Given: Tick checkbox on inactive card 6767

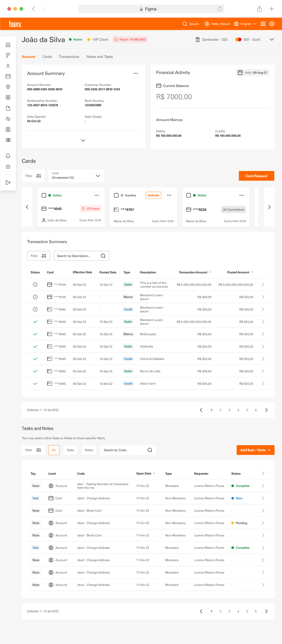Looking at the screenshot, I should point(116,195).
